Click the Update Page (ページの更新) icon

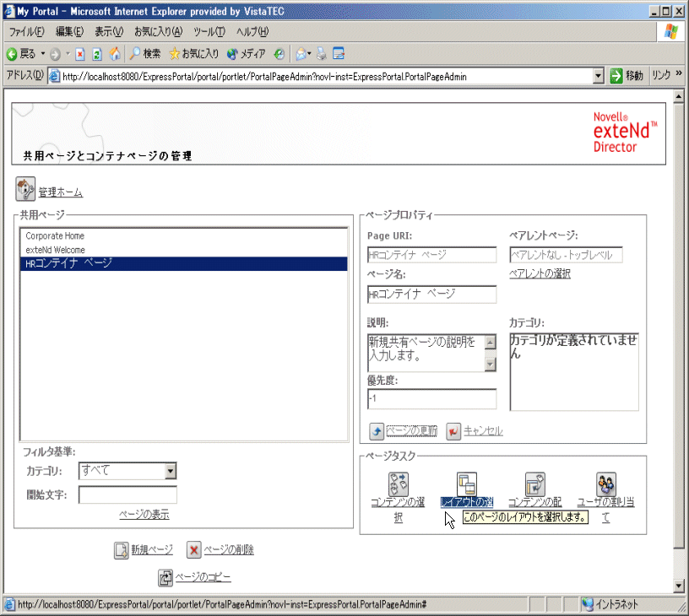tap(377, 430)
